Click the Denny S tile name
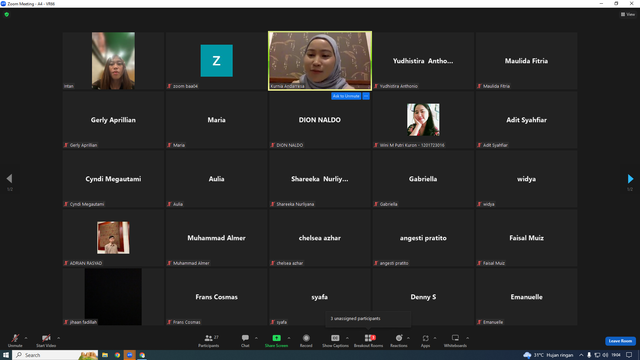 423,297
